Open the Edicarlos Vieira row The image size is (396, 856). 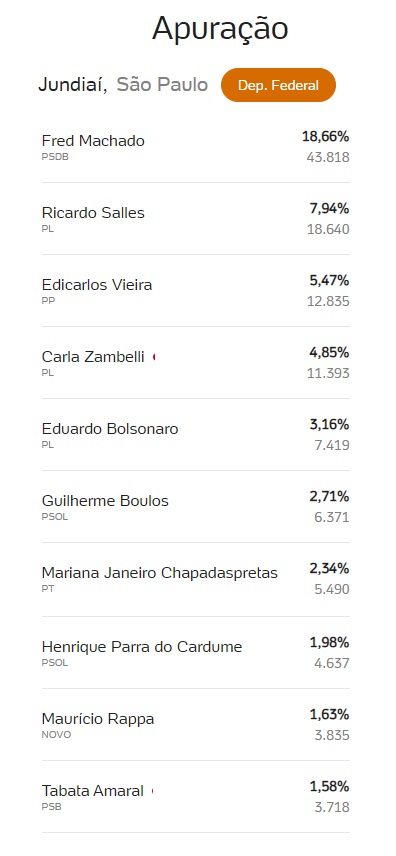[196, 291]
